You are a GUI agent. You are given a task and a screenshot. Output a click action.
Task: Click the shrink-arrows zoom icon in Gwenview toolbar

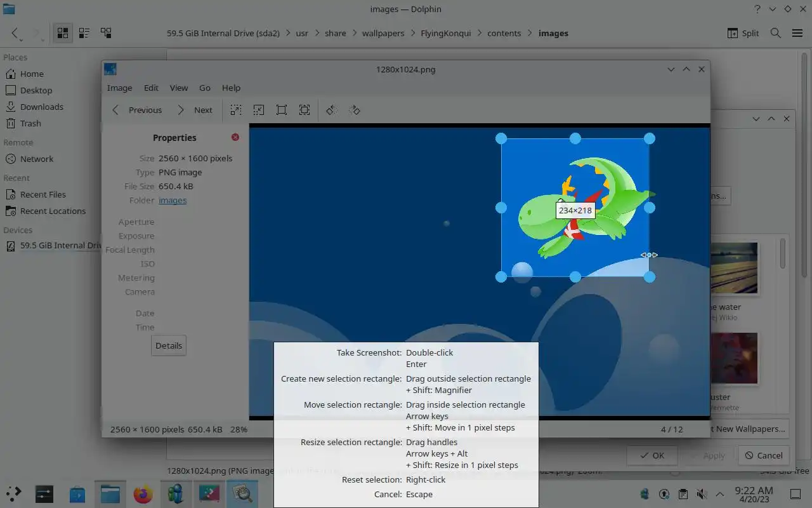pyautogui.click(x=259, y=110)
